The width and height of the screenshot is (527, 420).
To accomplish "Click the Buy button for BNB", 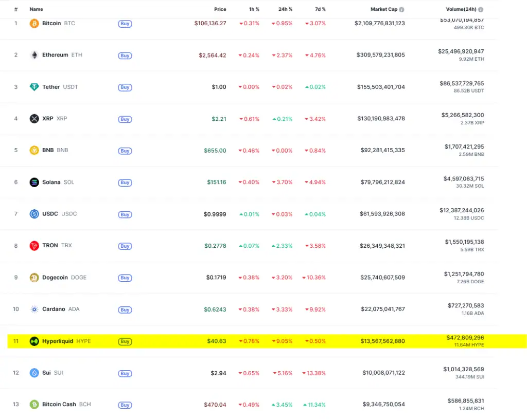I will click(x=125, y=151).
